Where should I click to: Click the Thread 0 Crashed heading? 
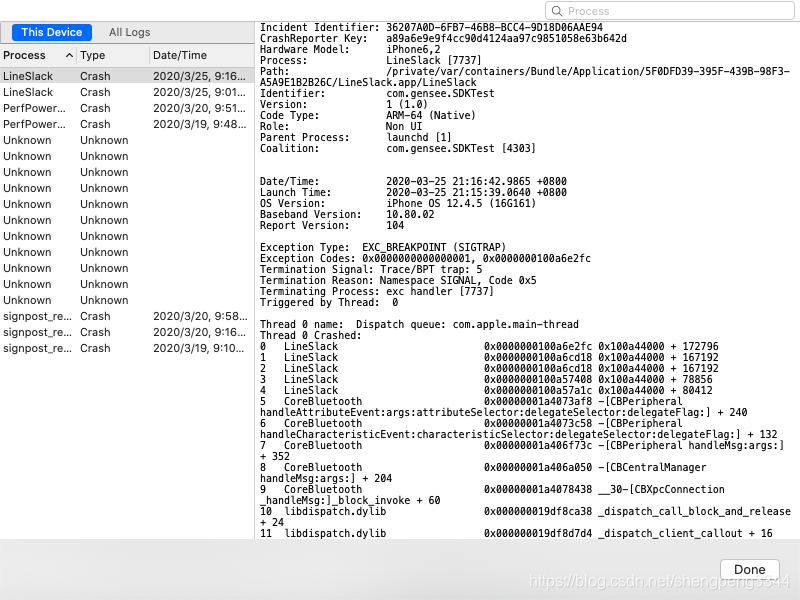pos(310,335)
